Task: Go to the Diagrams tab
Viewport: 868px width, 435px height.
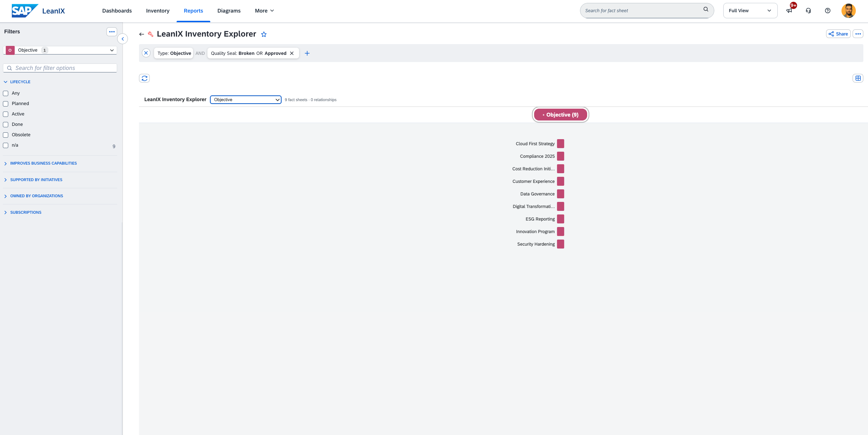Action: coord(229,11)
